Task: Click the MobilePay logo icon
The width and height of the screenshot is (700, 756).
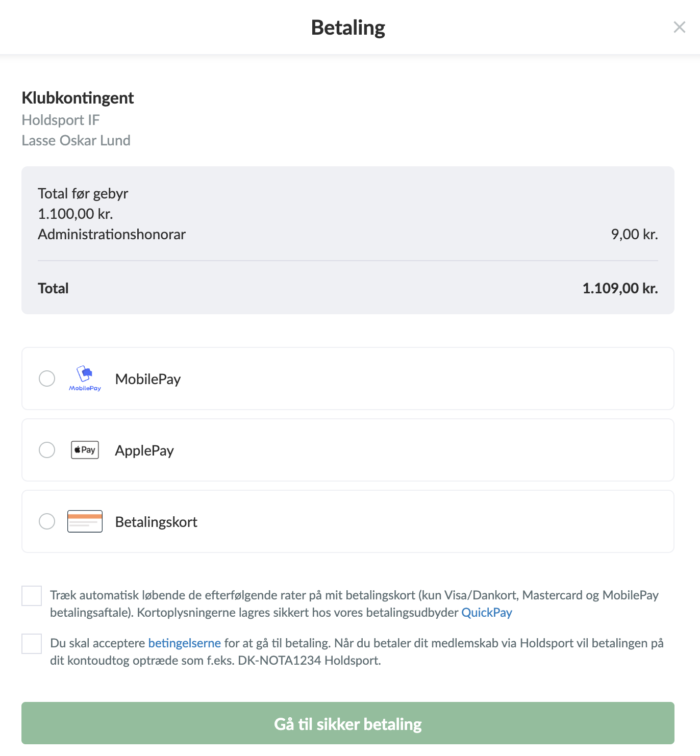Action: click(85, 378)
